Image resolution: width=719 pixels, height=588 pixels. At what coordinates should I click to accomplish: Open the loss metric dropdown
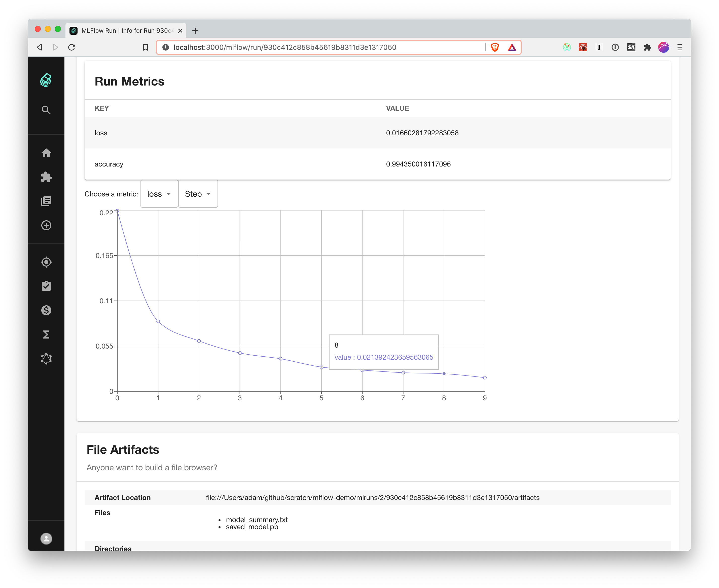point(159,194)
